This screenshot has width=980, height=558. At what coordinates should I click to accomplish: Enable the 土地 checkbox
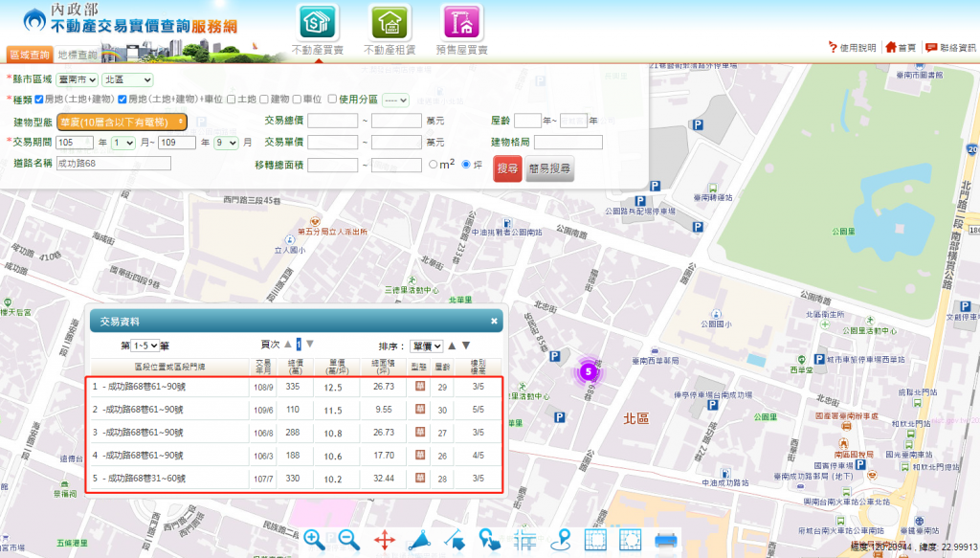230,99
